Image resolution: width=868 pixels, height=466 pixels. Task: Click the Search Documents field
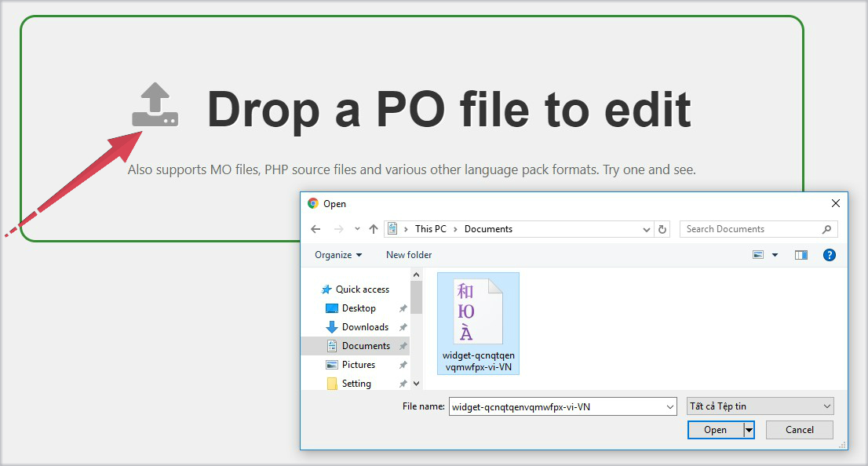click(749, 229)
